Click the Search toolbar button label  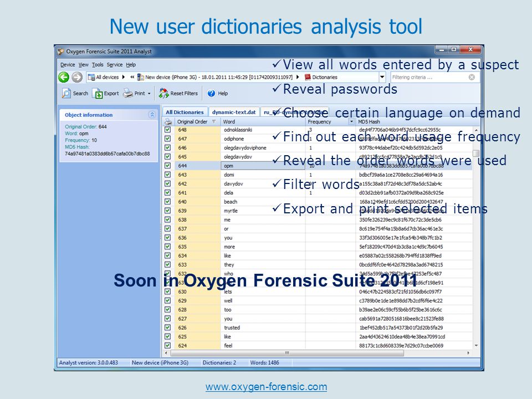(80, 94)
